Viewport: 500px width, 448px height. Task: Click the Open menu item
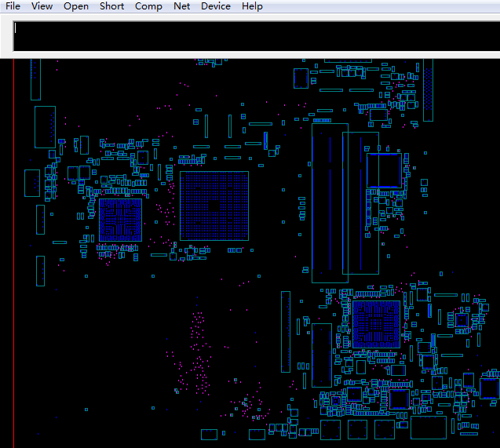76,6
